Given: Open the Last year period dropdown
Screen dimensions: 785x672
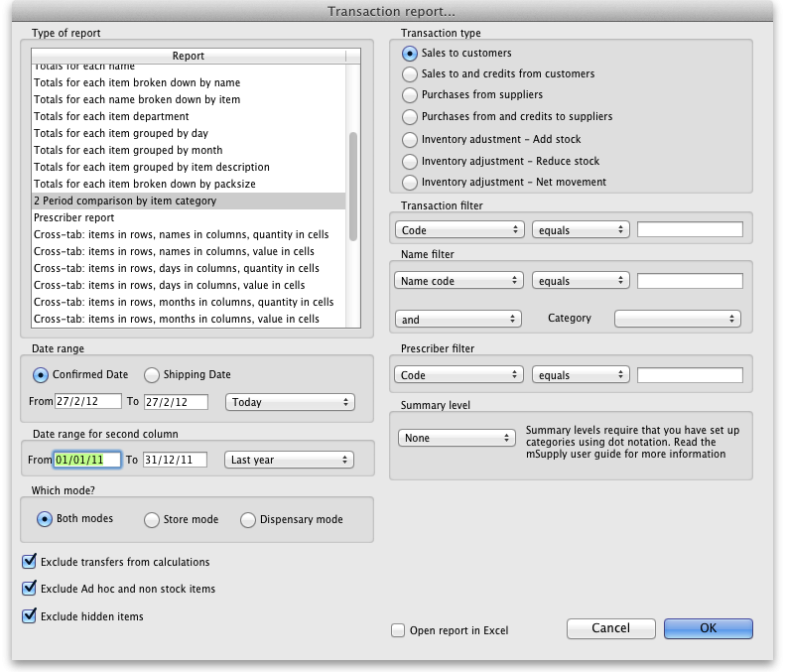Looking at the screenshot, I should coord(290,460).
